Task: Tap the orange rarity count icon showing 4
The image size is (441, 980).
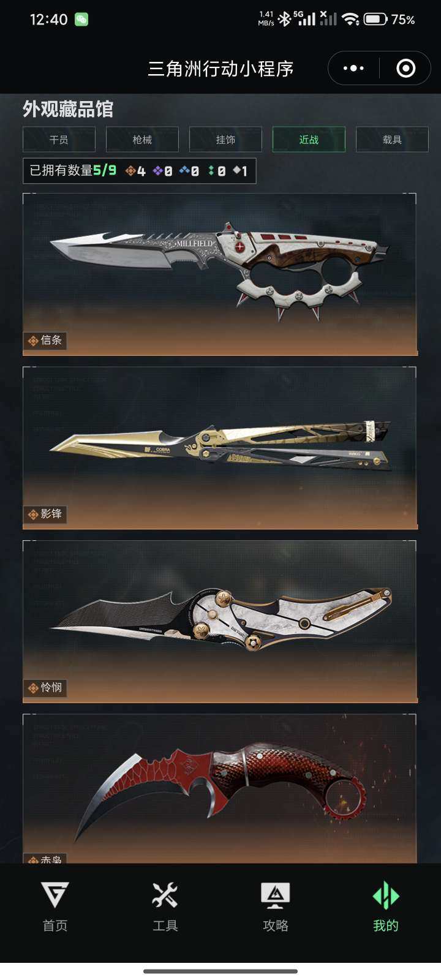Action: (130, 171)
